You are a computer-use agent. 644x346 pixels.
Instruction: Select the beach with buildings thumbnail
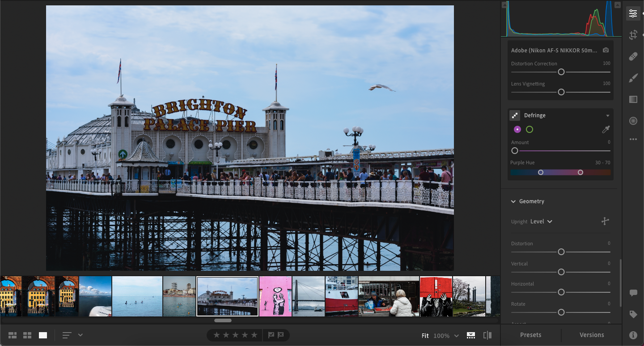tap(179, 296)
